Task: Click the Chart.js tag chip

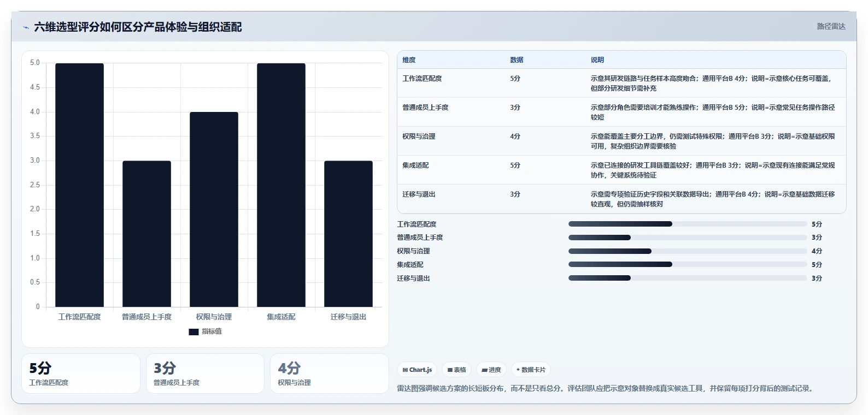Action: click(417, 370)
